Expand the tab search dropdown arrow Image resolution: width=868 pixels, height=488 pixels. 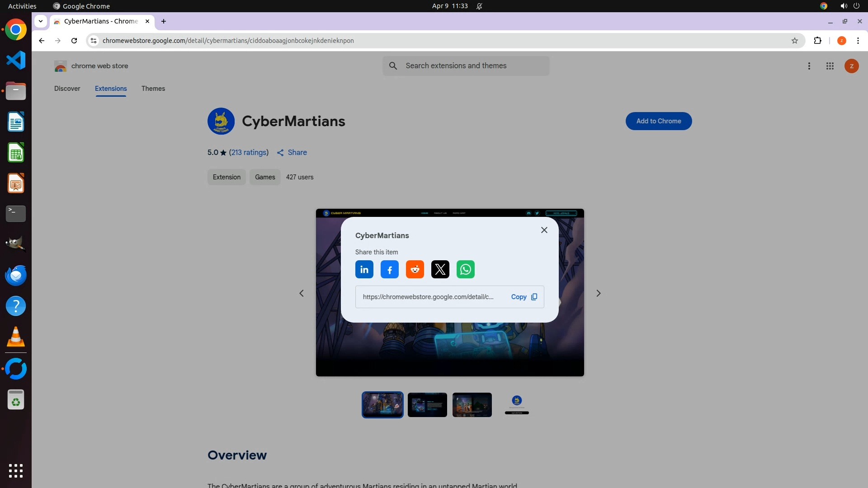point(41,21)
